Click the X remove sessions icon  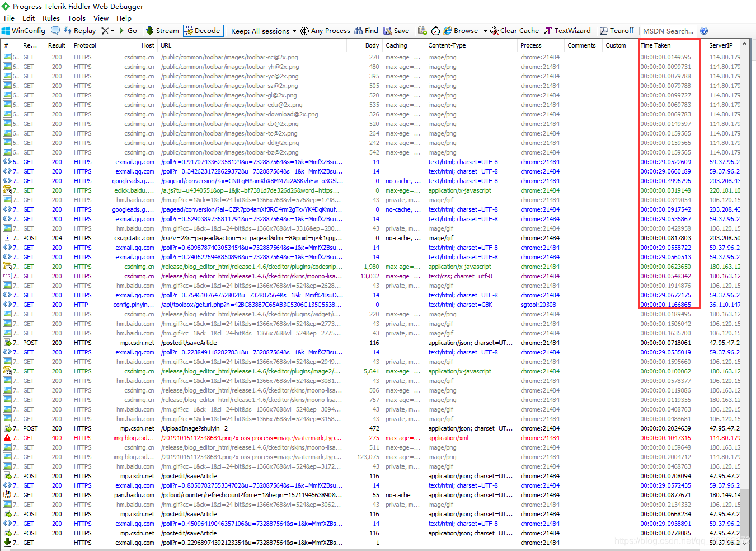(x=105, y=31)
